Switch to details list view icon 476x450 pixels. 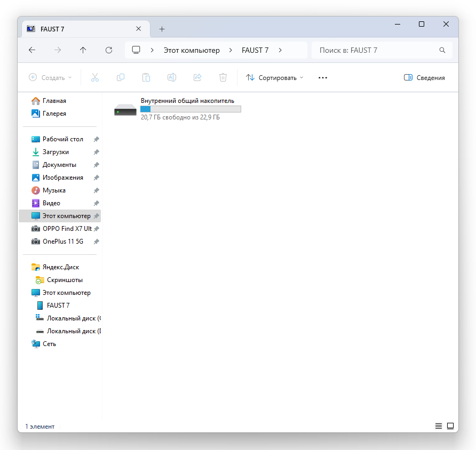438,426
